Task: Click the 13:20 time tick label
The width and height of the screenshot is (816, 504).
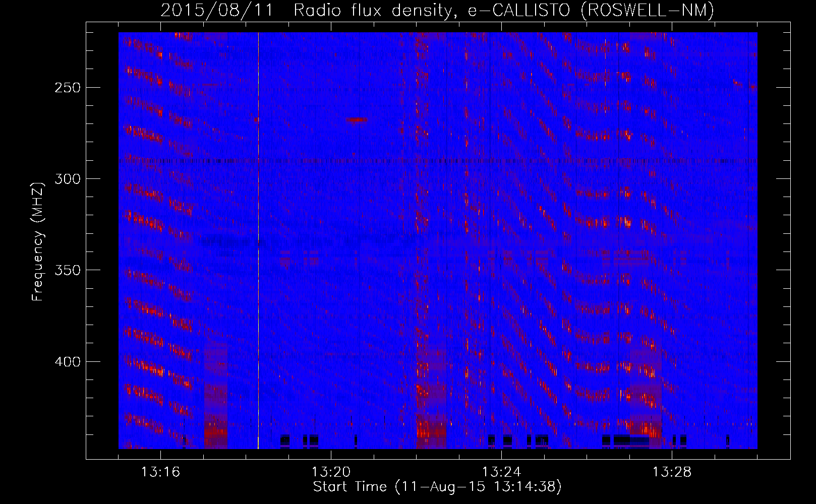Action: click(331, 472)
